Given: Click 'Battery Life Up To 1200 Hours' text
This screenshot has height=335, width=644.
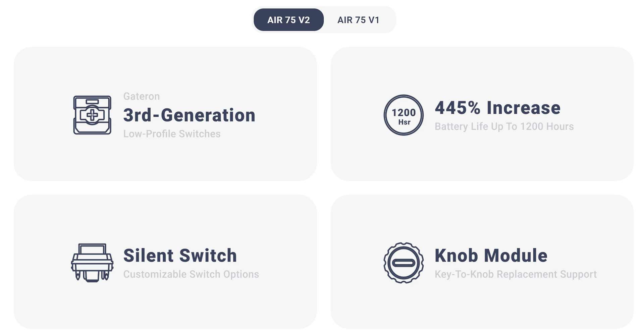Looking at the screenshot, I should pos(504,126).
